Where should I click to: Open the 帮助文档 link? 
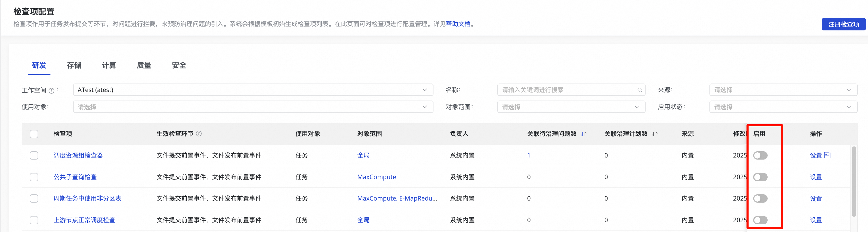coord(458,24)
